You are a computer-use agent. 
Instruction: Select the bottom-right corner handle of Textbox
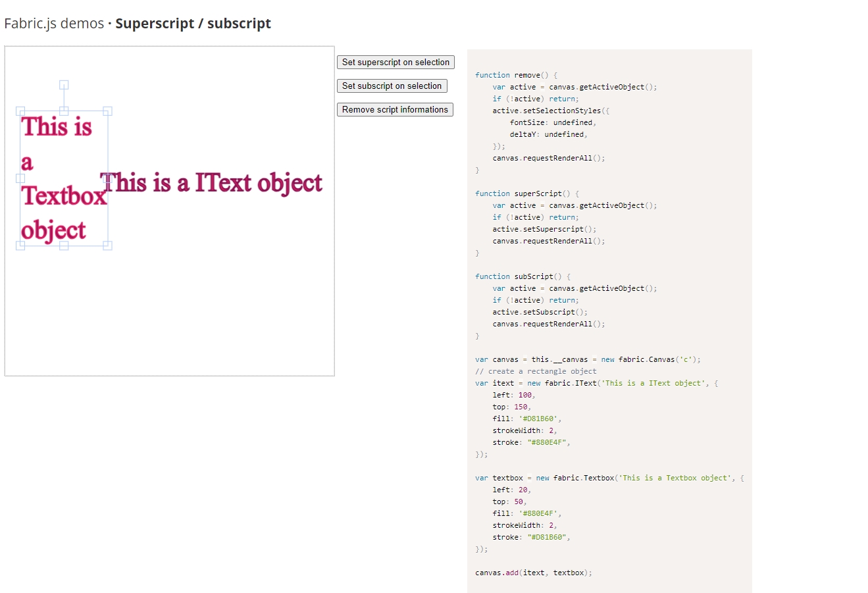(108, 245)
